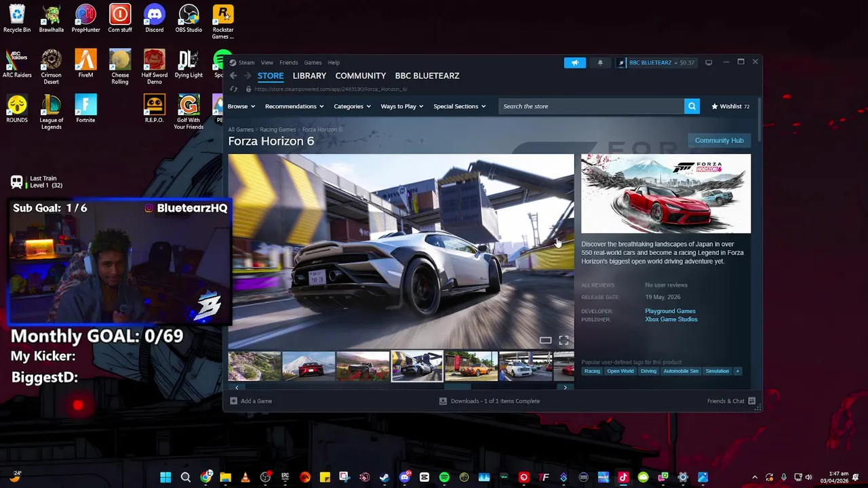Open the Brawlhalla desktop shortcut

[x=52, y=18]
